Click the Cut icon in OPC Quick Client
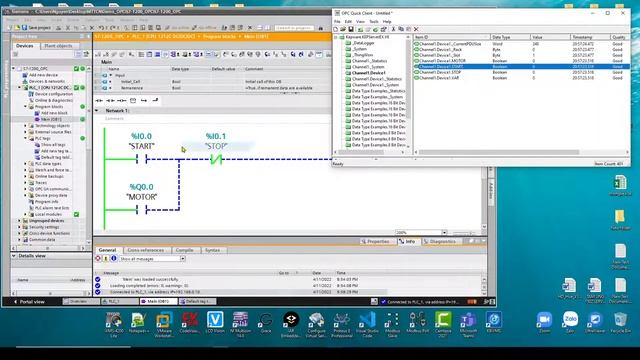The width and height of the screenshot is (640, 360). [x=393, y=29]
